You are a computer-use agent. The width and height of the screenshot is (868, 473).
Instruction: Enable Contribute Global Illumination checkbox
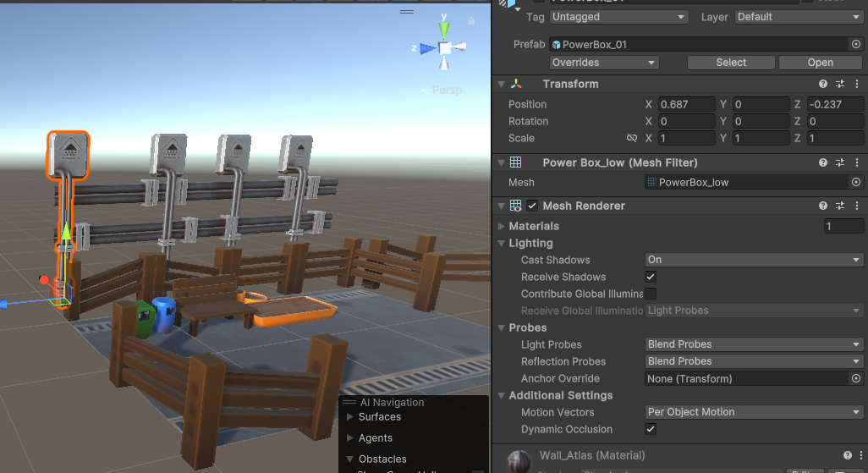[x=651, y=294]
